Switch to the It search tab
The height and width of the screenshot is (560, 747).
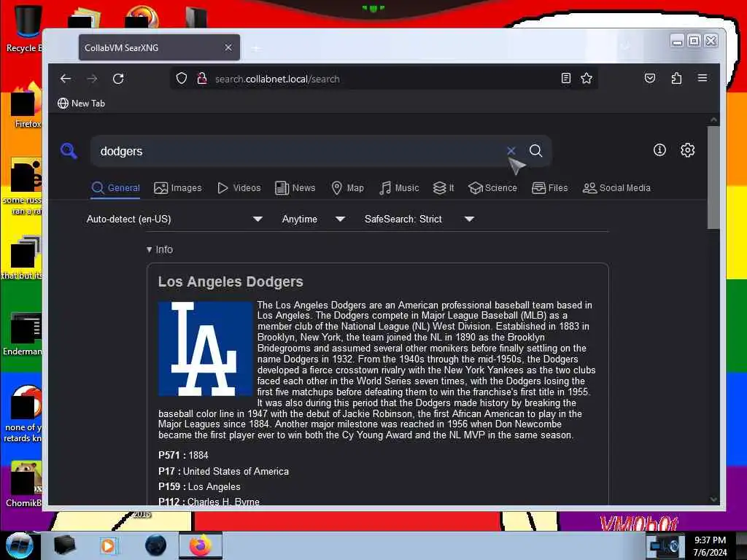pos(443,187)
